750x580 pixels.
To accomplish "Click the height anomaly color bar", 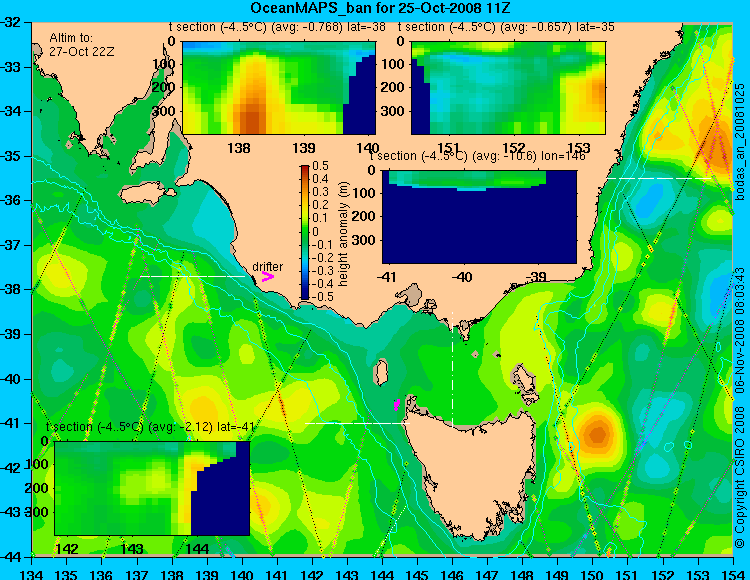I will click(305, 232).
